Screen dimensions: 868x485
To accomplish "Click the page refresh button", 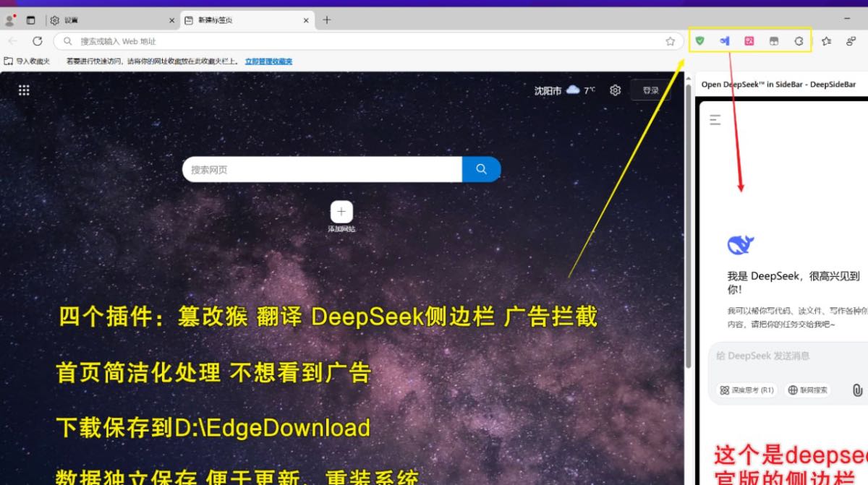I will pyautogui.click(x=38, y=41).
